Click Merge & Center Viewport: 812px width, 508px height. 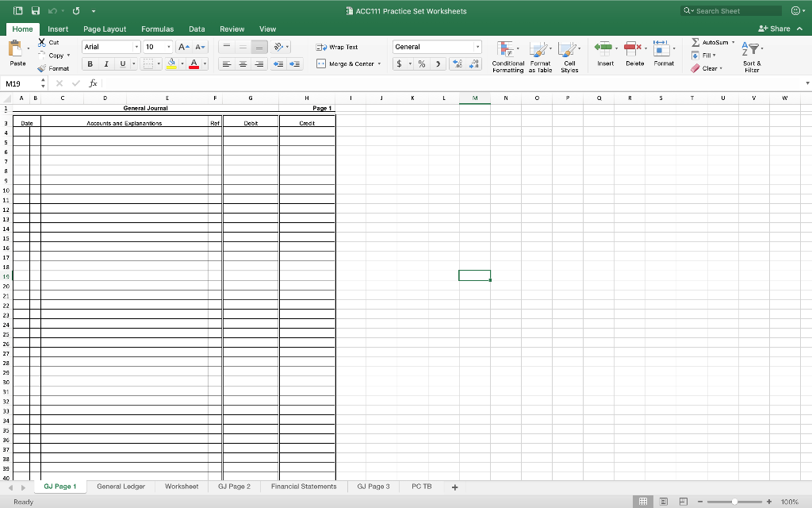[x=345, y=63]
